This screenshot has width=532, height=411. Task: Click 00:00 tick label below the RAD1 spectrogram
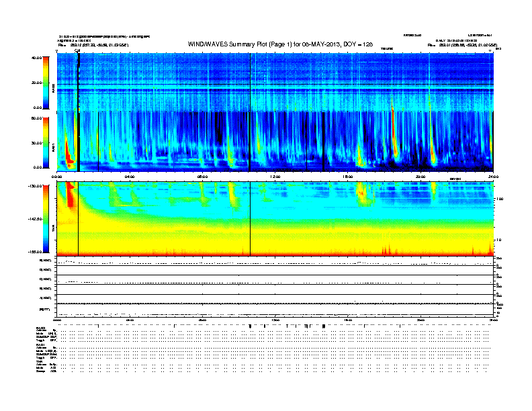pos(56,177)
